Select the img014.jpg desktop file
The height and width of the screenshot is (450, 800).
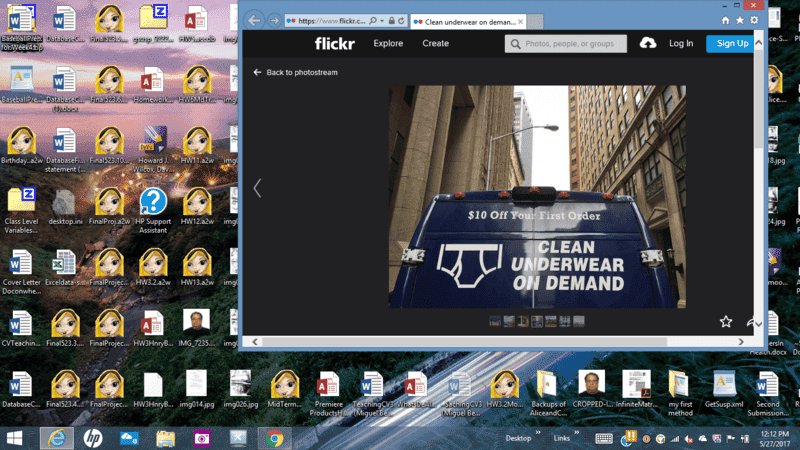pos(197,389)
